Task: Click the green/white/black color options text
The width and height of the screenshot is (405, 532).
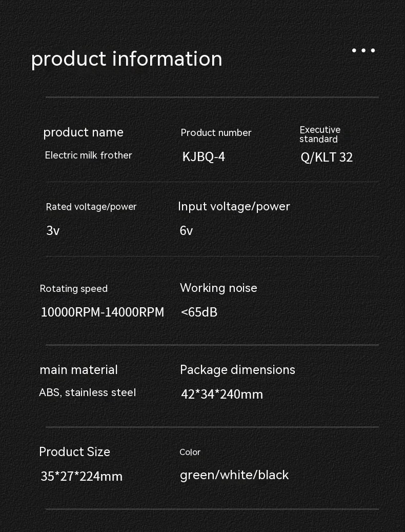Action: pos(234,475)
